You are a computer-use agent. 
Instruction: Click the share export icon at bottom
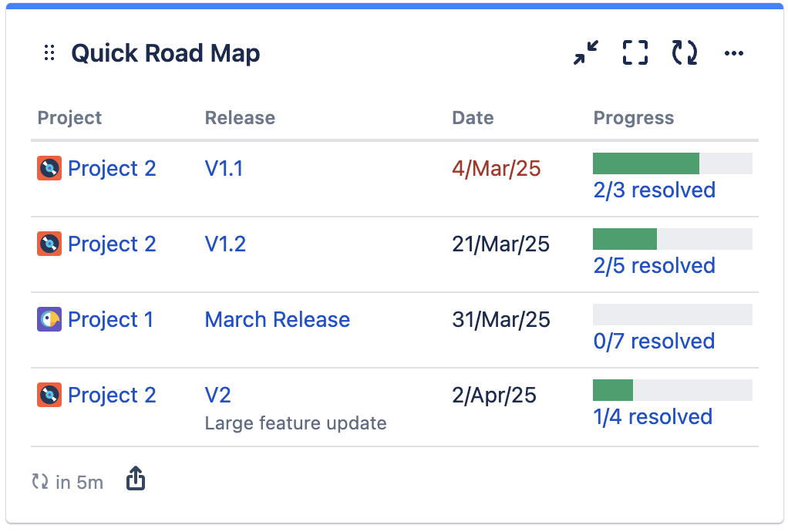[x=135, y=478]
